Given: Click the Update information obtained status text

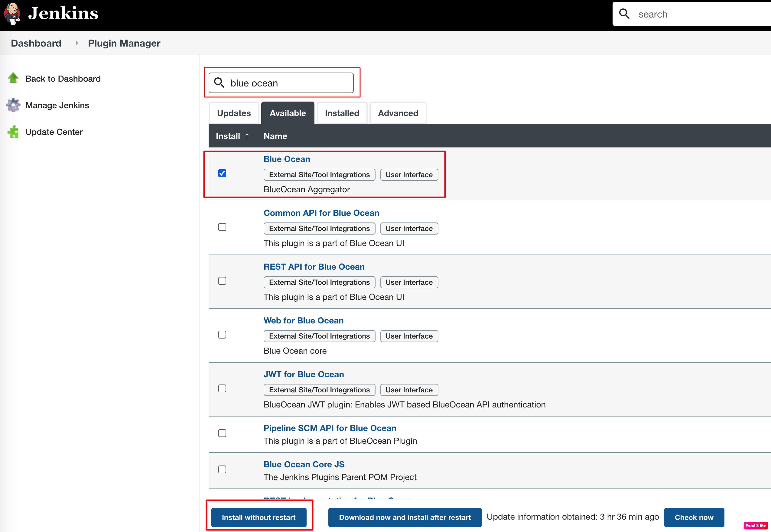Looking at the screenshot, I should 573,517.
